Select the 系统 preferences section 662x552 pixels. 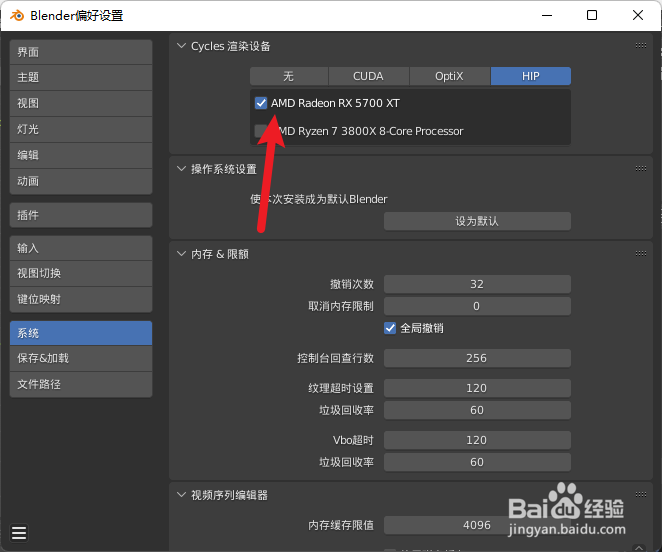click(81, 333)
